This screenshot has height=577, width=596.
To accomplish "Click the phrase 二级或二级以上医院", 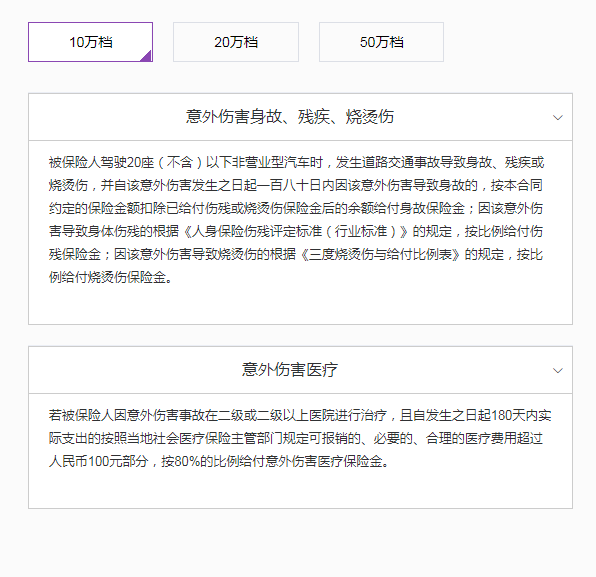I will (277, 415).
